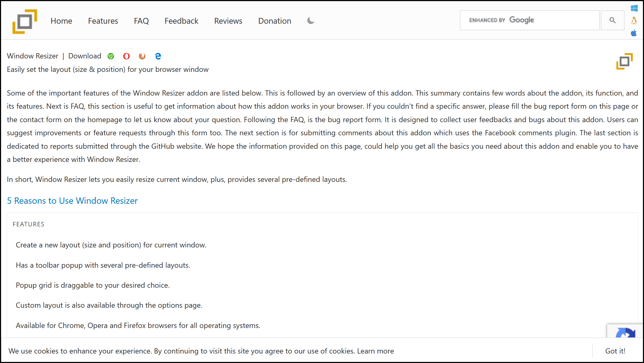This screenshot has height=363, width=644.
Task: Open the Firefox download icon
Action: point(142,56)
